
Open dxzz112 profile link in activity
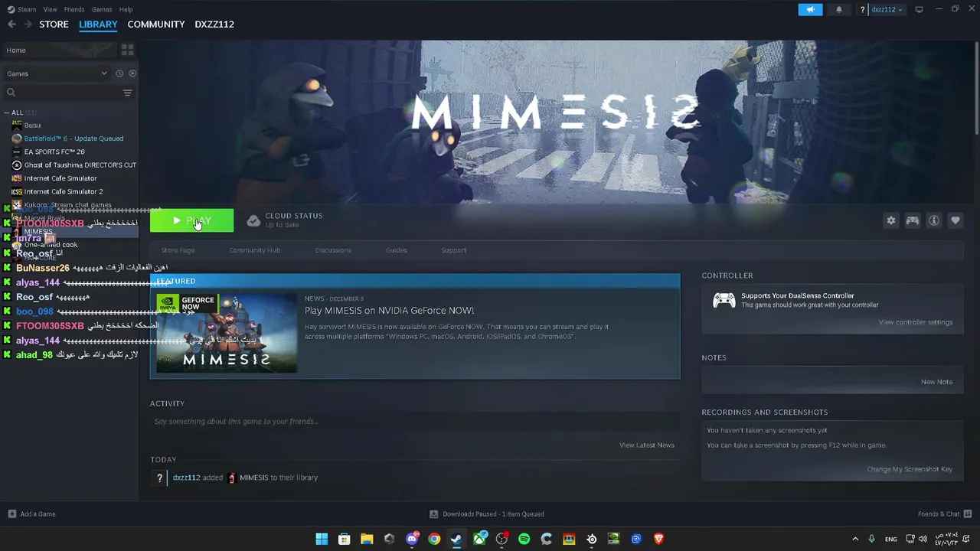click(x=186, y=478)
